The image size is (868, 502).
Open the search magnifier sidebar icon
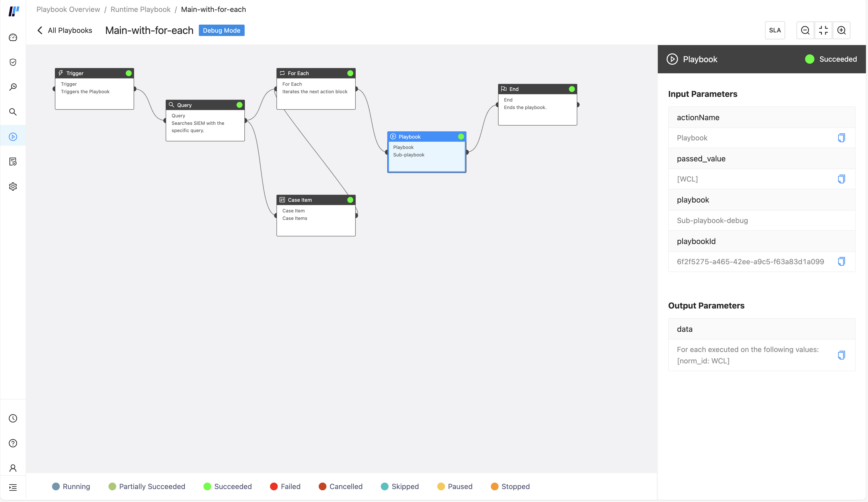(13, 112)
